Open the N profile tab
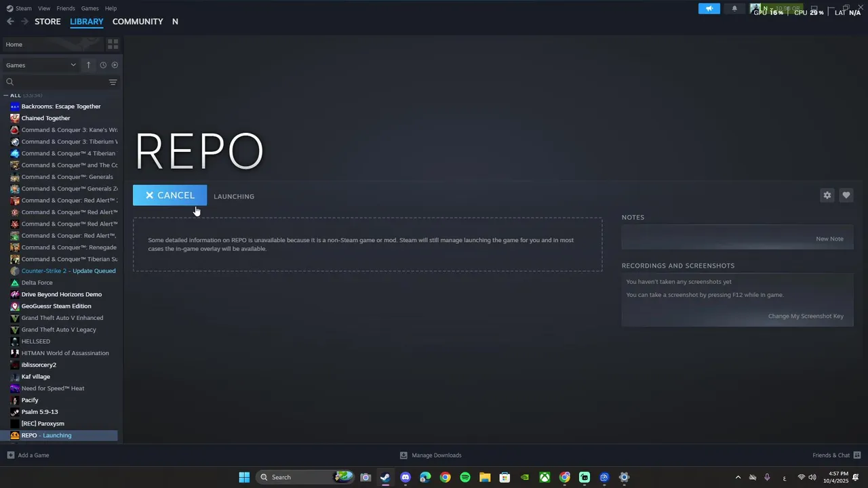The image size is (868, 488). [175, 22]
